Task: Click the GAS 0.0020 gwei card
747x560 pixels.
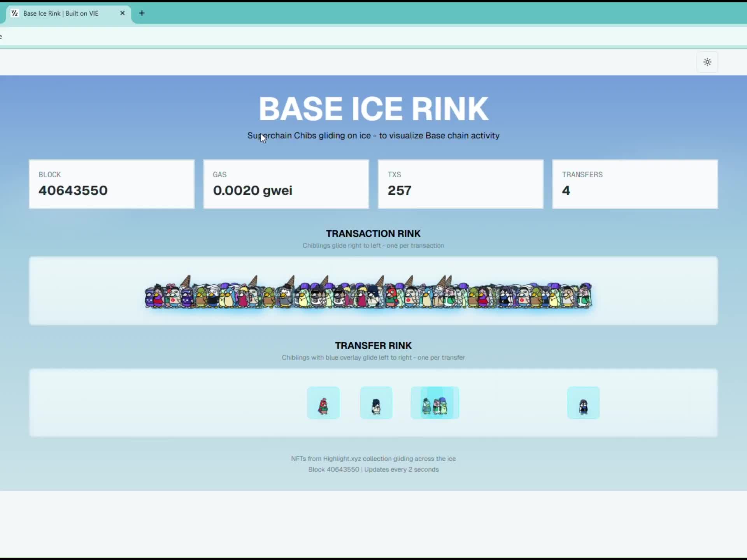Action: (x=286, y=184)
